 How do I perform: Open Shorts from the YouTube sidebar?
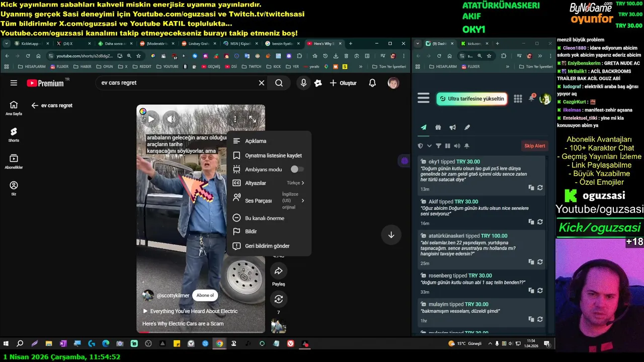(x=14, y=134)
